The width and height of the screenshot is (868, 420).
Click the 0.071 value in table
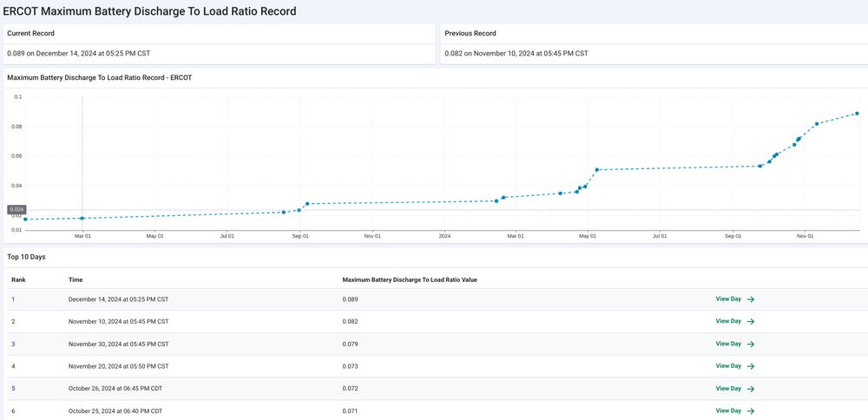(350, 411)
